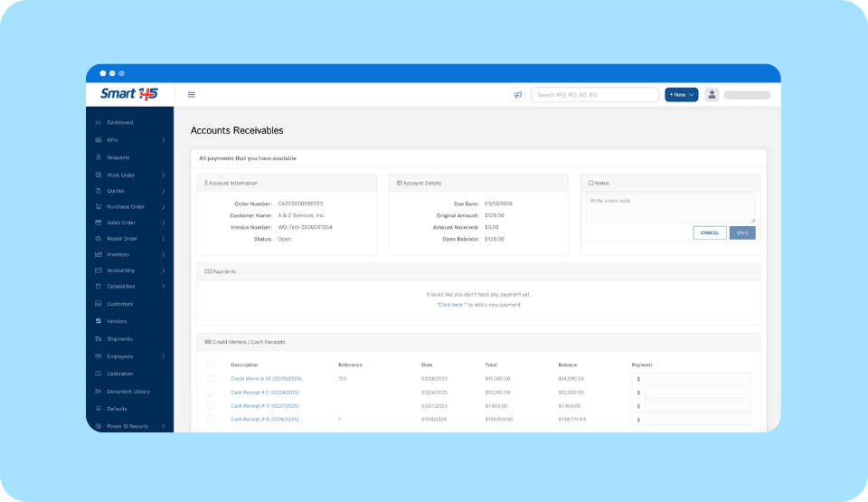Screen dimensions: 868x502
Task: Click the Work Order sidebar icon
Action: coord(98,175)
